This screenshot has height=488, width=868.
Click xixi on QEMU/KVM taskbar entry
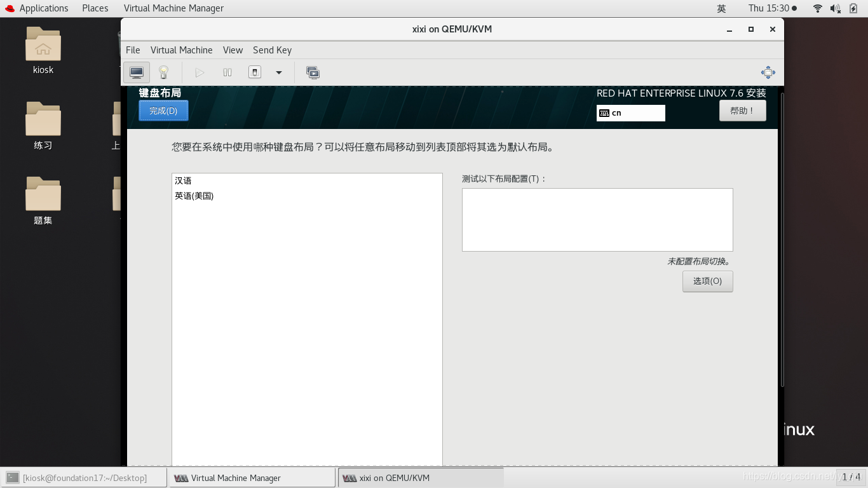[x=421, y=478]
